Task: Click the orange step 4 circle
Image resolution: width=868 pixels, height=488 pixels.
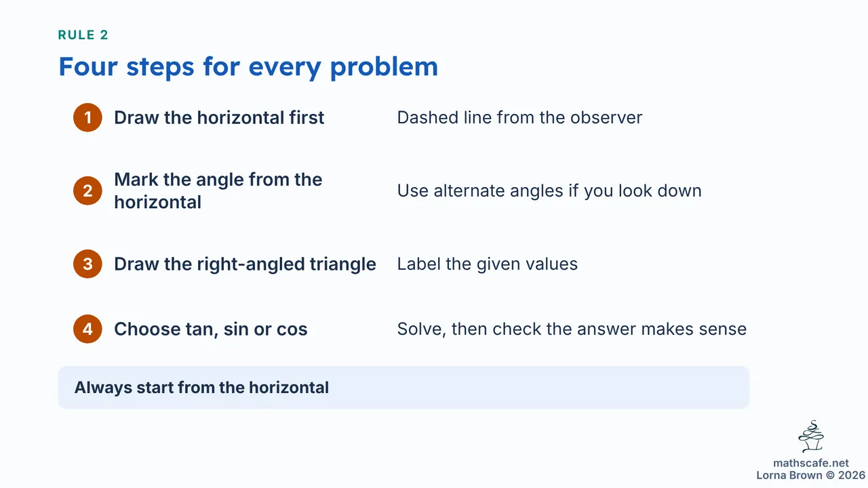Action: 87,329
